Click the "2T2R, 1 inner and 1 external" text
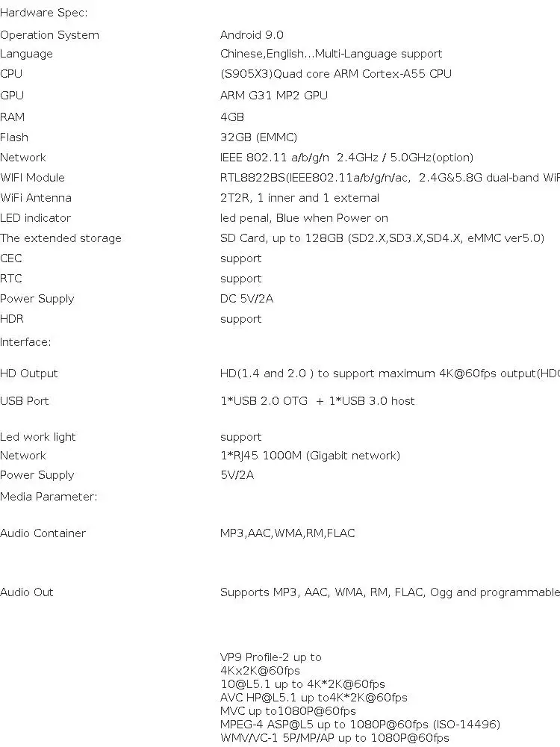The width and height of the screenshot is (560, 747). coord(299,198)
